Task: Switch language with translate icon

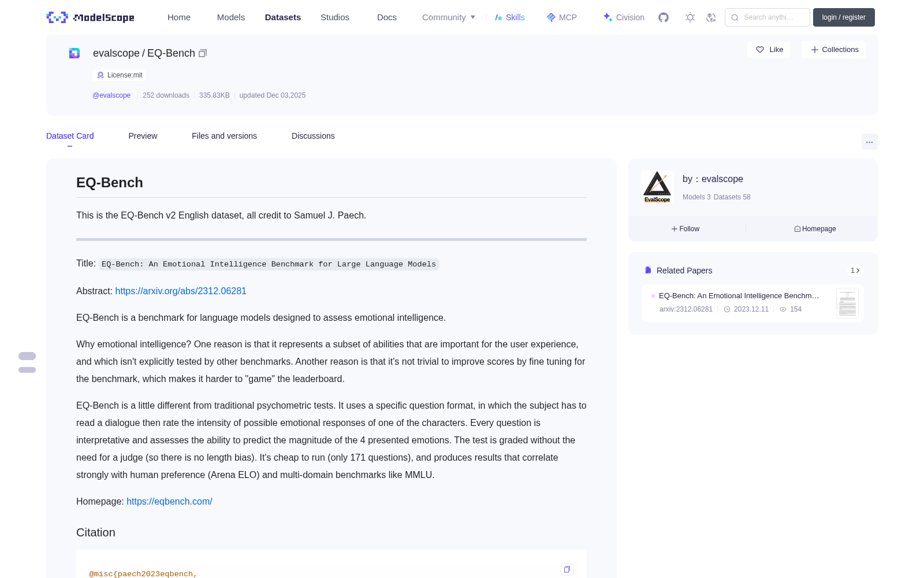Action: pyautogui.click(x=711, y=17)
